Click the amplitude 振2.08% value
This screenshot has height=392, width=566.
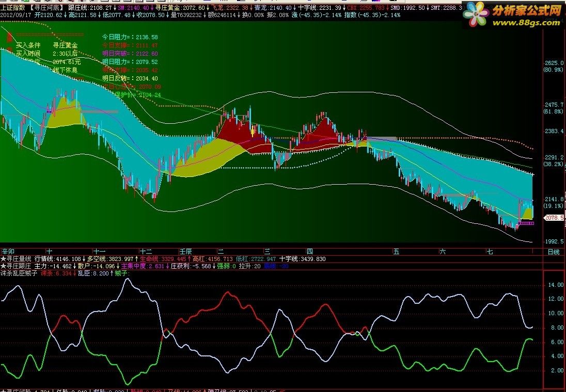(278, 15)
